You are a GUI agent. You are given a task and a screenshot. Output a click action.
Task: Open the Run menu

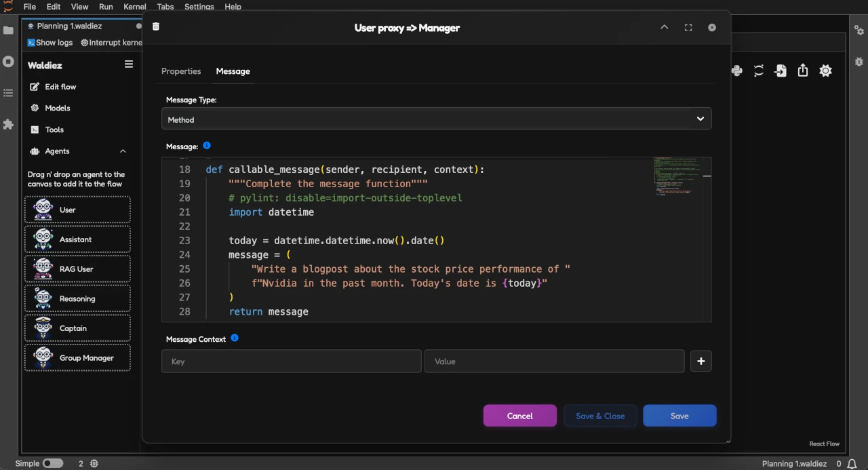click(106, 7)
